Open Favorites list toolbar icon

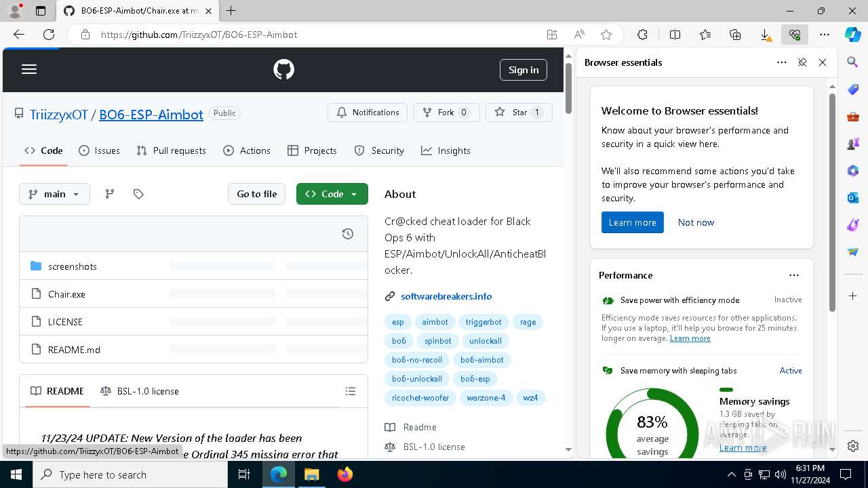[705, 35]
